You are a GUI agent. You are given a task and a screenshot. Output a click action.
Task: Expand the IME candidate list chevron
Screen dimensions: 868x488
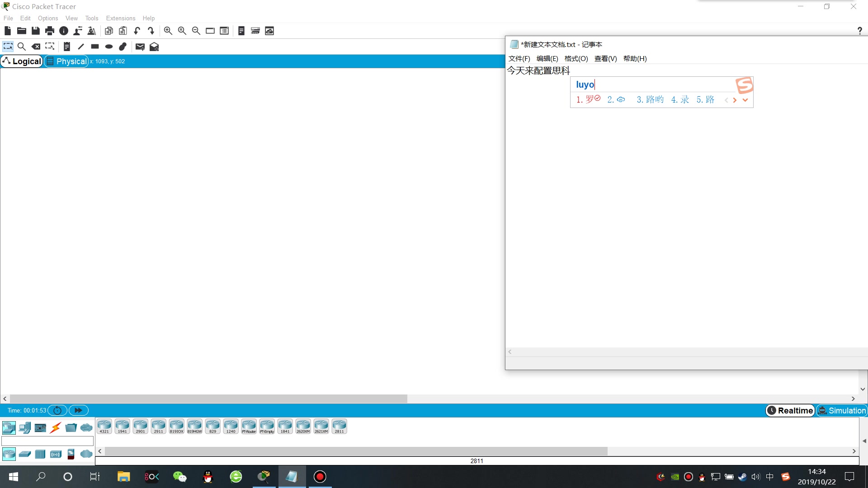[745, 100]
